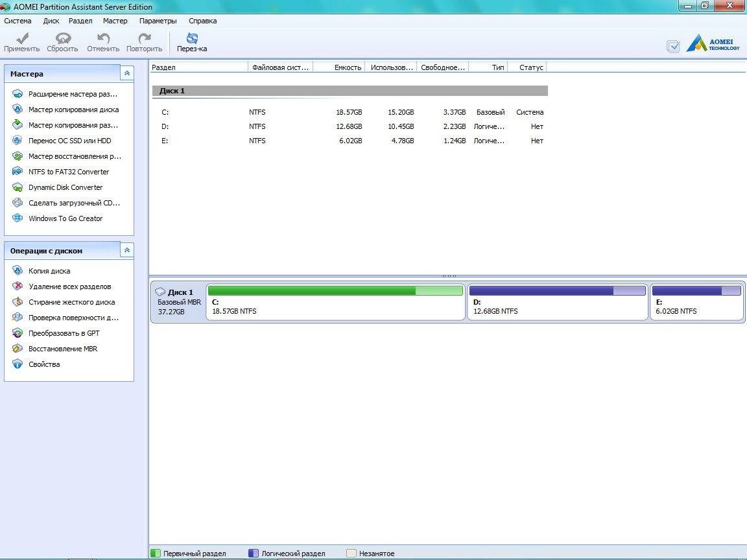747x560 pixels.
Task: Click the Свободное column header
Action: point(443,67)
